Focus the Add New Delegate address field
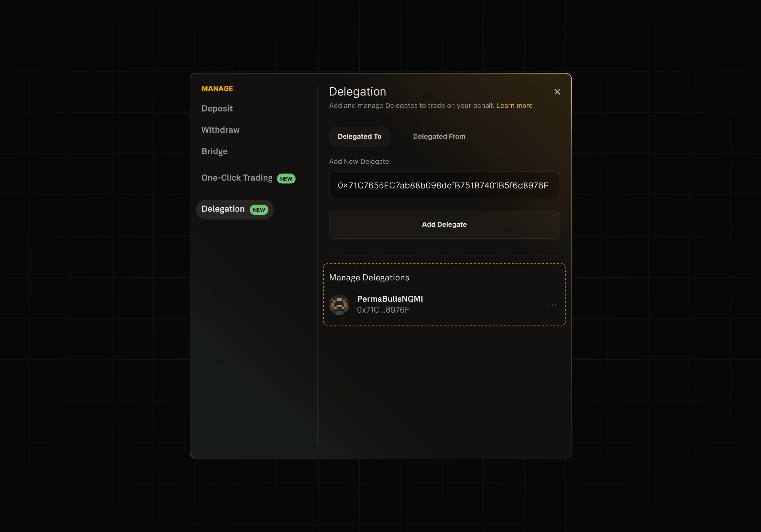Viewport: 761px width, 532px height. point(444,185)
